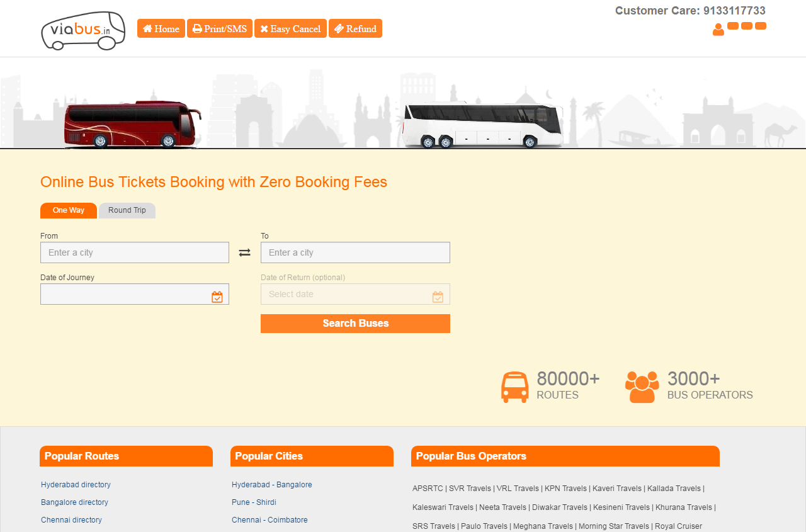This screenshot has height=532, width=806.
Task: Click the red bus image in the banner
Action: click(132, 125)
